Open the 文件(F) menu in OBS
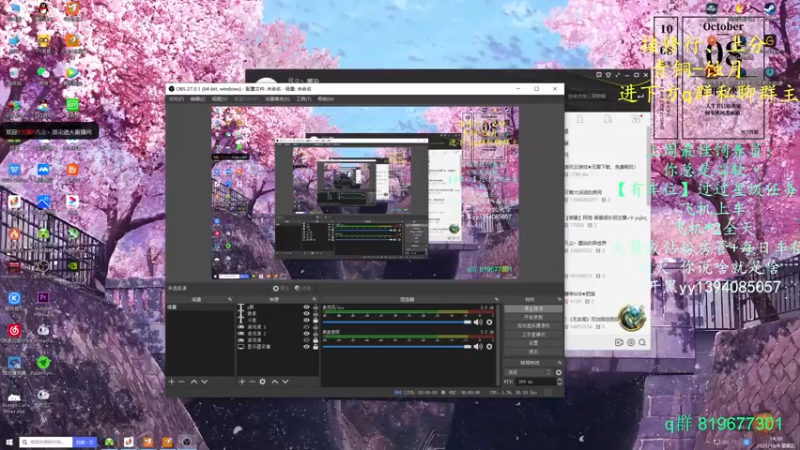This screenshot has width=800, height=450. 176,99
